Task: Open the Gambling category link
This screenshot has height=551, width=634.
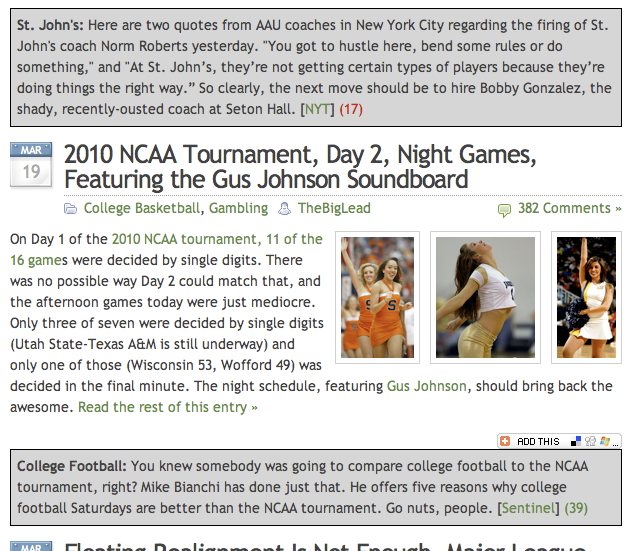Action: click(x=238, y=208)
